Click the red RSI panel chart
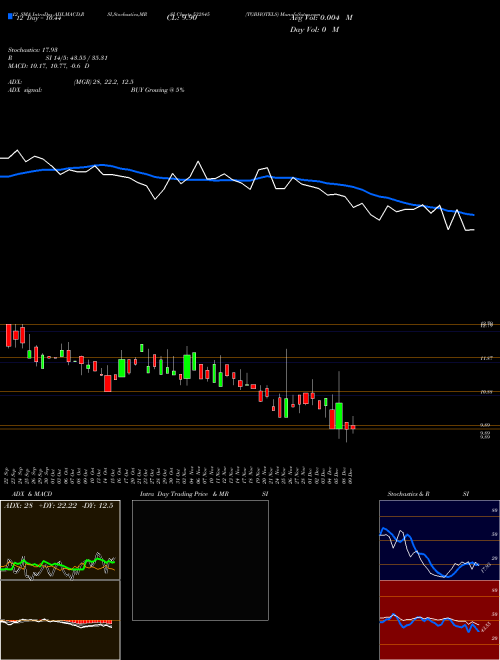This screenshot has height=660, width=500. tap(439, 620)
